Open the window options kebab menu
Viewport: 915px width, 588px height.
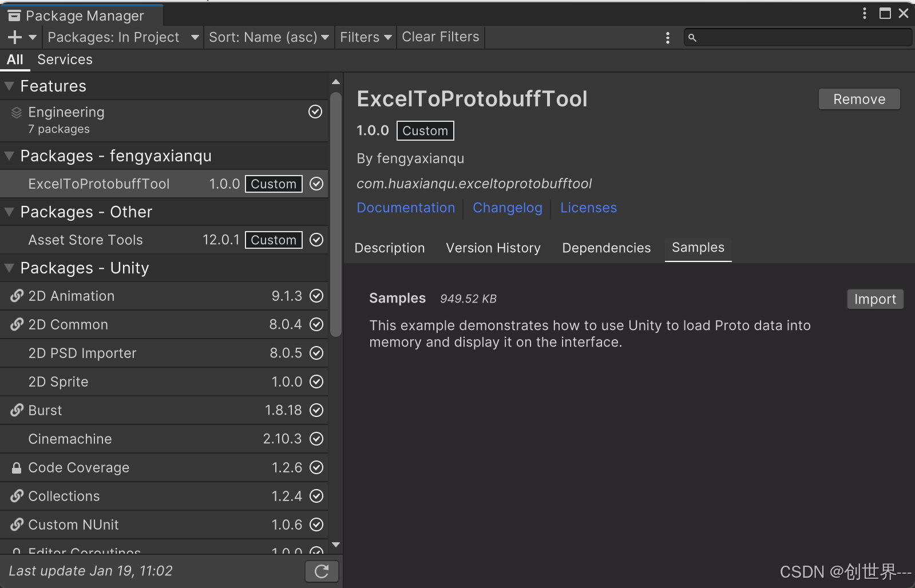click(x=864, y=13)
